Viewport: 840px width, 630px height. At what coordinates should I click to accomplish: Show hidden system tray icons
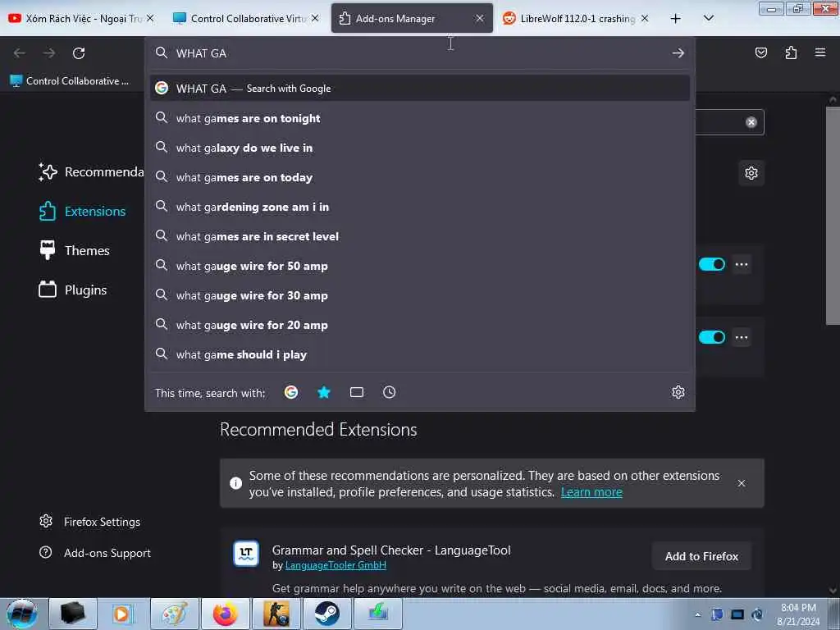click(x=697, y=614)
